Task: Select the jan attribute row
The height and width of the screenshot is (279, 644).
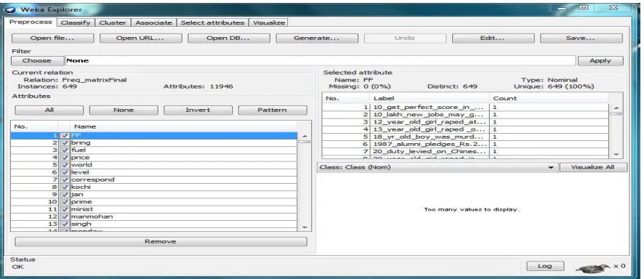Action: click(x=153, y=195)
